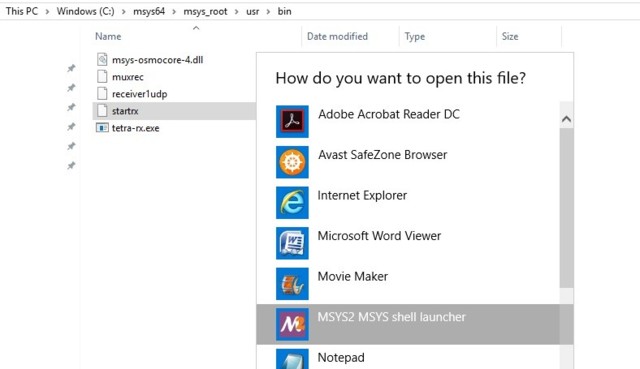Go to msys_root in breadcrumb

tap(205, 11)
